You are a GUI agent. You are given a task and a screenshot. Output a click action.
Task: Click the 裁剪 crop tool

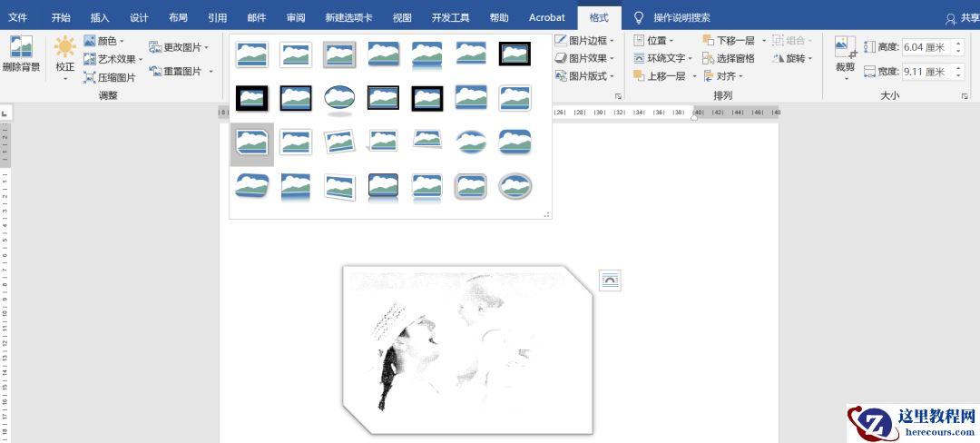tap(845, 57)
